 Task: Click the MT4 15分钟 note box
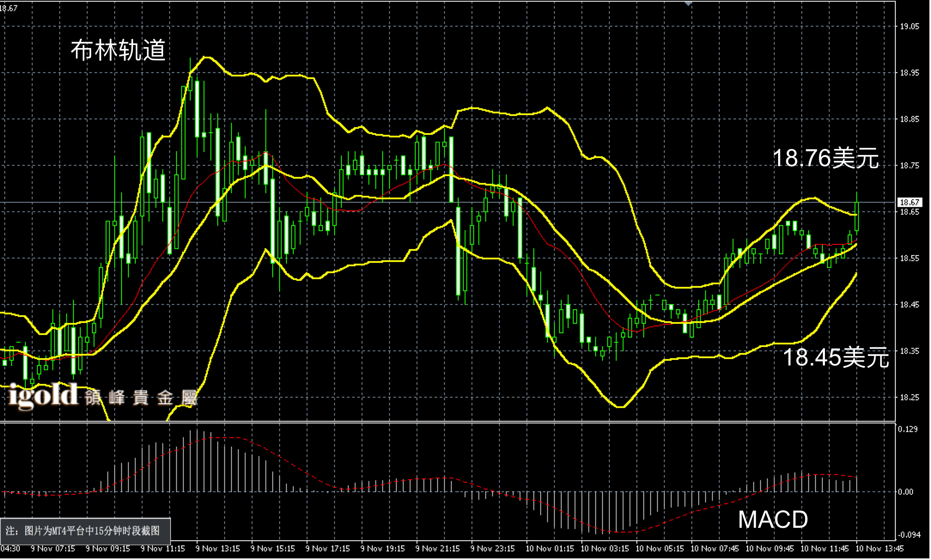pyautogui.click(x=85, y=531)
